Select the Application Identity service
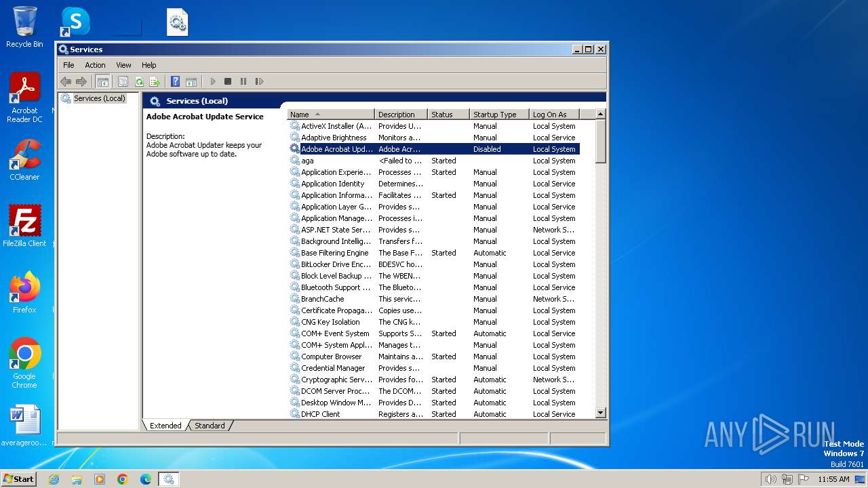Viewport: 868px width, 488px height. click(x=433, y=184)
